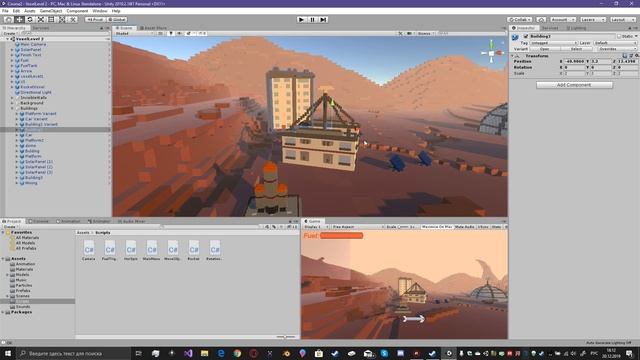The height and width of the screenshot is (360, 640).
Task: Toggle Maximize On Play in Game view
Action: coord(436,227)
